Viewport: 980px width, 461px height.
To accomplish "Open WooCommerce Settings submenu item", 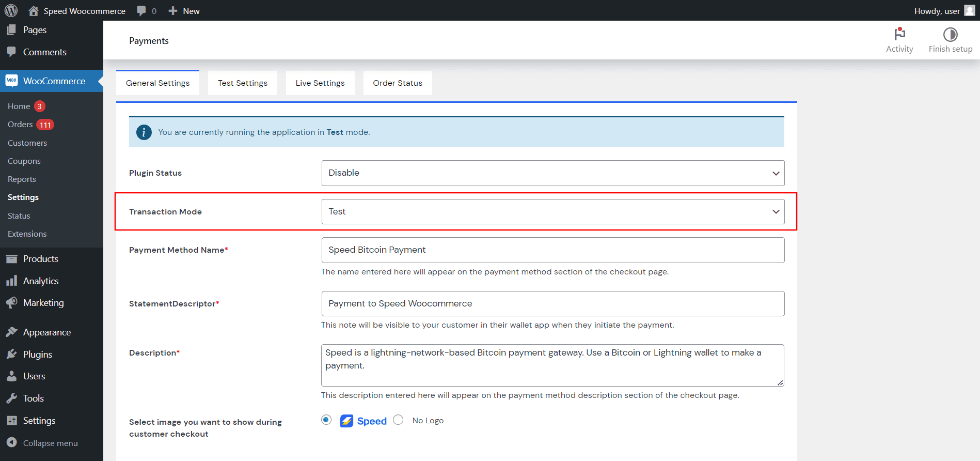I will click(x=23, y=197).
